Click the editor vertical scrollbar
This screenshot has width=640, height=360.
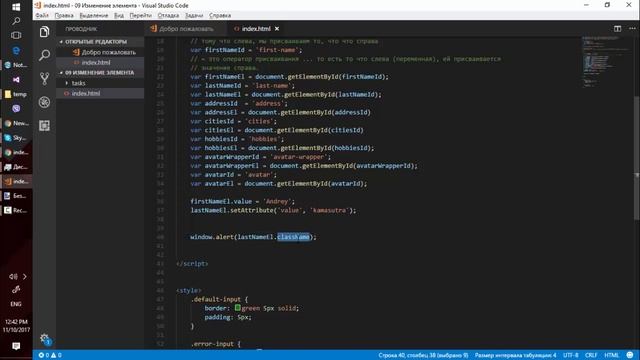(x=637, y=158)
